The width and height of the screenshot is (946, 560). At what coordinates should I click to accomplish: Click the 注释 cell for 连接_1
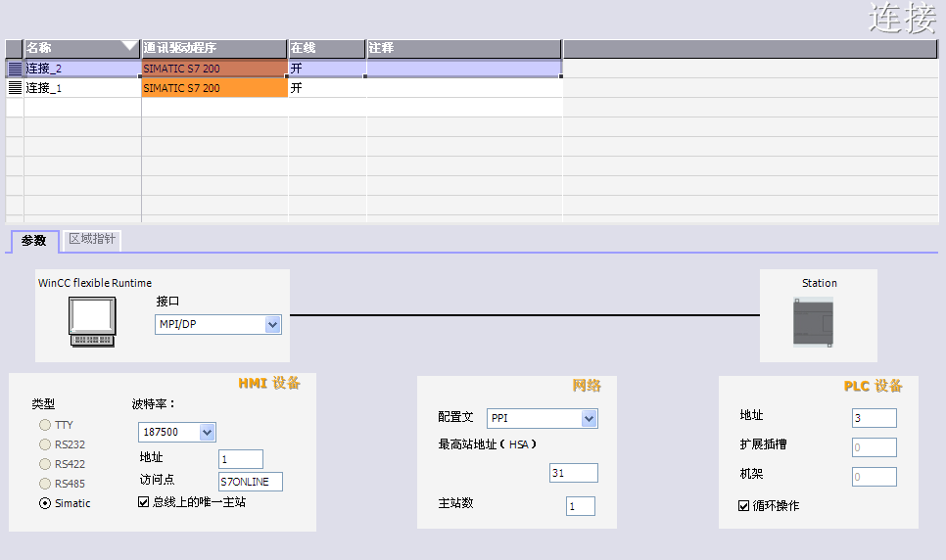(x=464, y=88)
